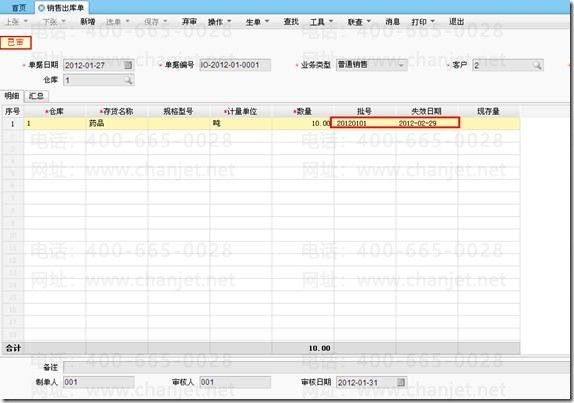
Task: Expand 业务类型 dropdown arrow
Action: (401, 65)
